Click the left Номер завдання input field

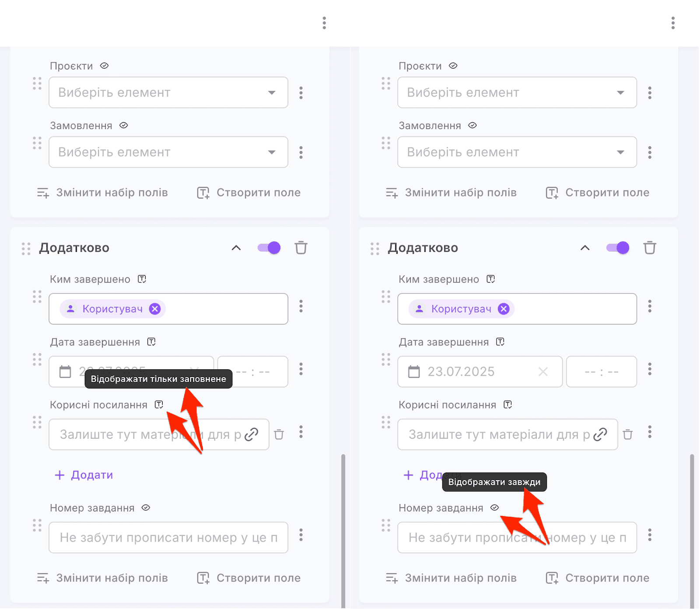(x=168, y=537)
